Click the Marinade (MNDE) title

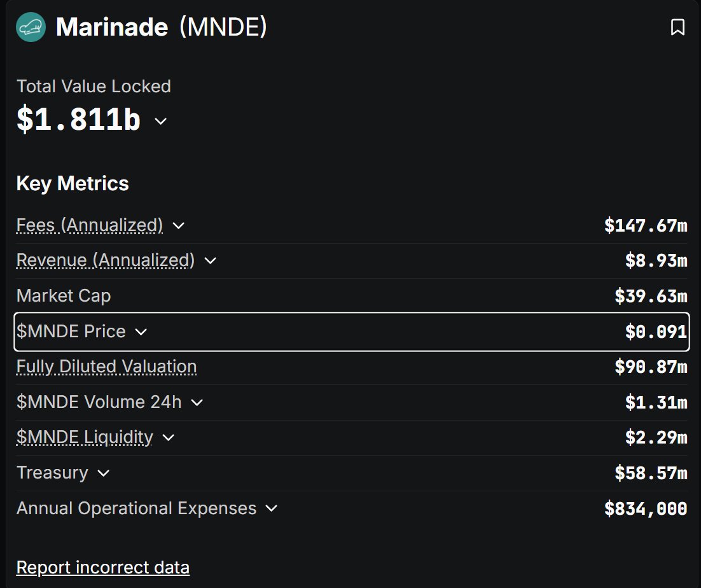coord(162,27)
